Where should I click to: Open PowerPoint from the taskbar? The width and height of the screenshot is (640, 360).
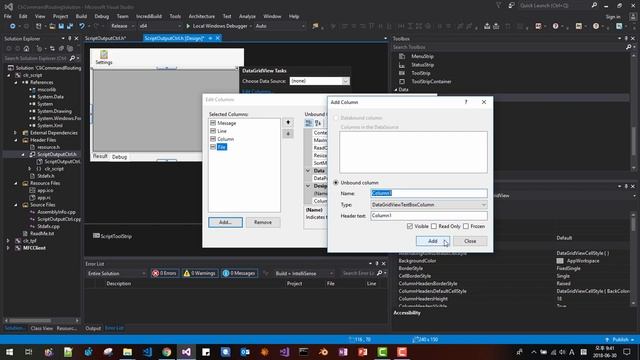pyautogui.click(x=362, y=352)
